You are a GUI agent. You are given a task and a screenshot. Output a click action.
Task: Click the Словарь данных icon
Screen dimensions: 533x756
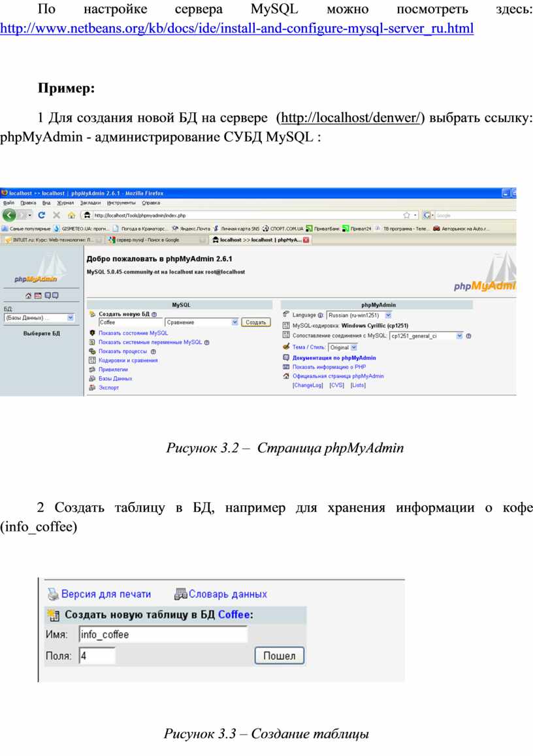(x=181, y=594)
